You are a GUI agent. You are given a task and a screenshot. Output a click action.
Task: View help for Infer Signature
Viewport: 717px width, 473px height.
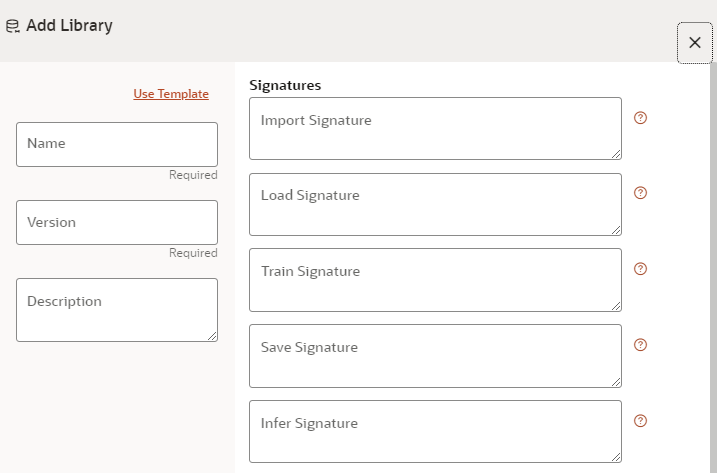click(x=640, y=421)
